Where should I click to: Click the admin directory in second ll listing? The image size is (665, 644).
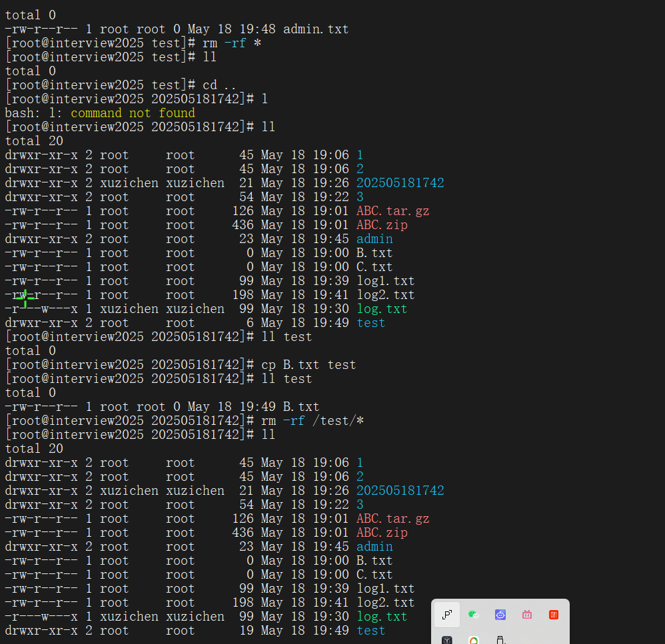374,547
